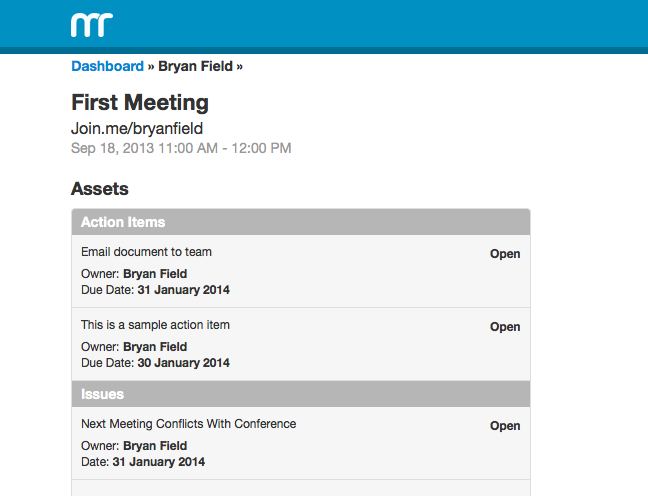Click the 30 January 2014 due date
Screen dimensions: 648x496
(x=184, y=363)
